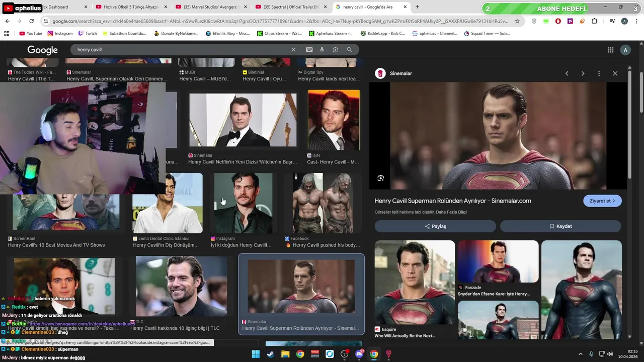Open the Instagram bookmark

pos(60,34)
